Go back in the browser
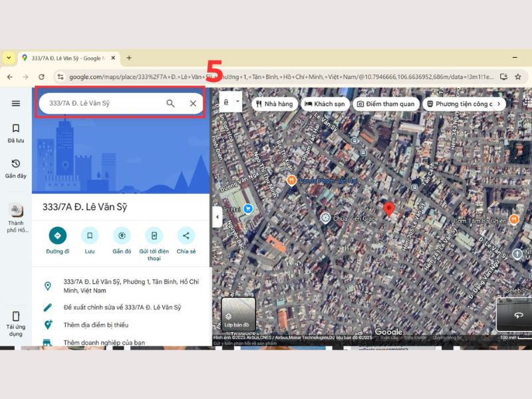This screenshot has width=532, height=399. (x=10, y=77)
